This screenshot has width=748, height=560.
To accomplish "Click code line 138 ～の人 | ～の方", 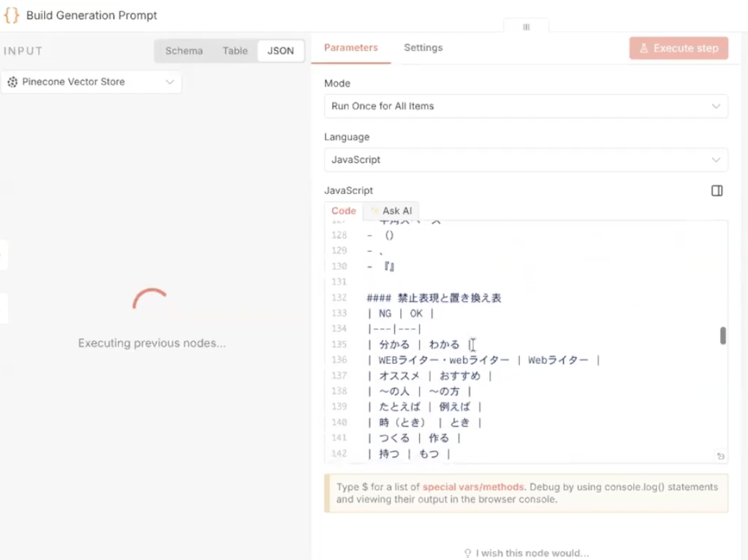I will 419,391.
